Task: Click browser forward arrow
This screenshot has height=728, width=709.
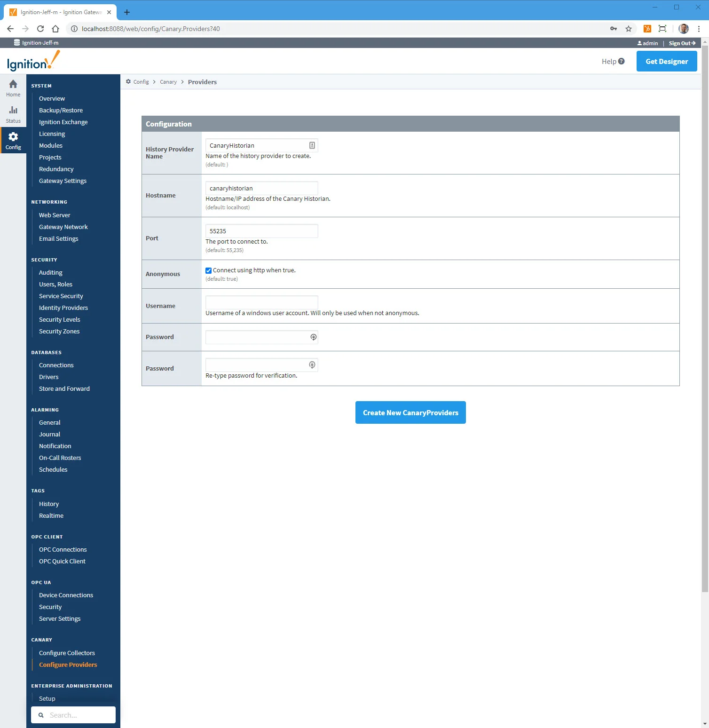Action: (25, 29)
